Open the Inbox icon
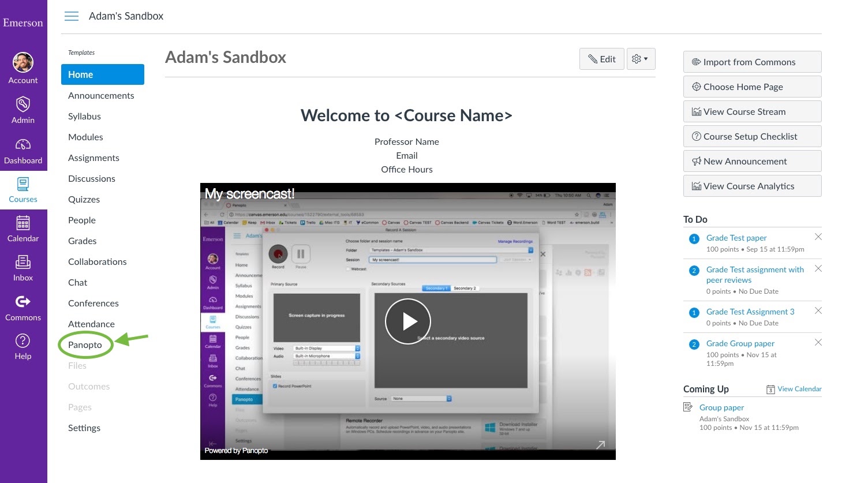 23,262
